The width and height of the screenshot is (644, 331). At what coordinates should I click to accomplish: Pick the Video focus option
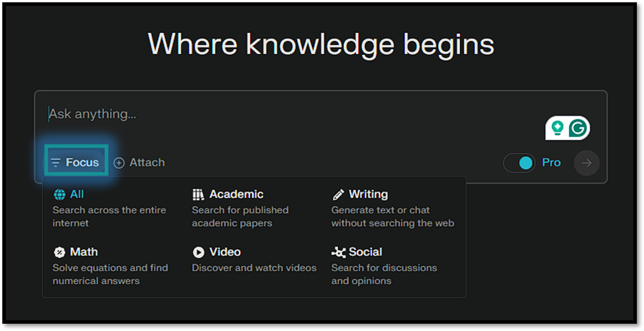point(225,252)
